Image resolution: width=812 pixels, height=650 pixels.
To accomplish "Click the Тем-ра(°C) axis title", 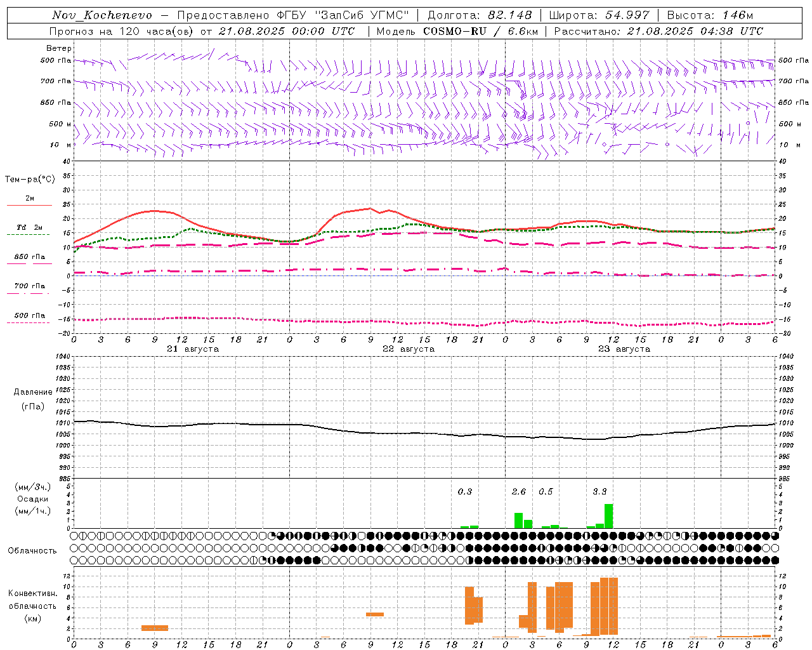I will click(30, 180).
